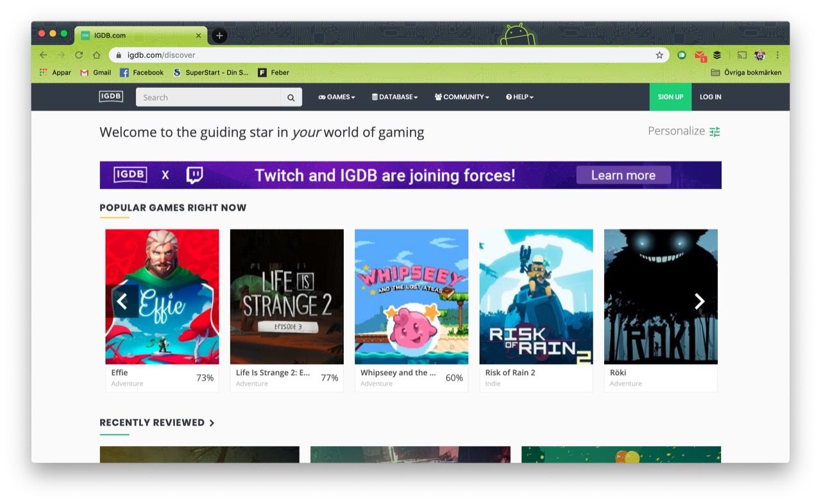Expand the Community dropdown menu
The image size is (821, 504).
462,97
